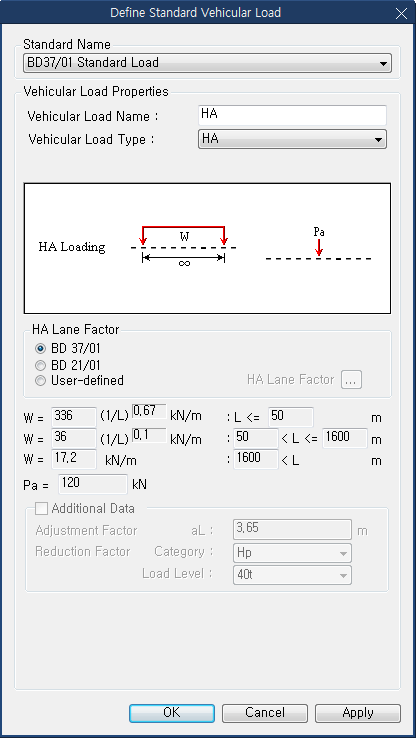The image size is (416, 738).
Task: Click the exponent field showing 0,67
Action: pos(149,411)
